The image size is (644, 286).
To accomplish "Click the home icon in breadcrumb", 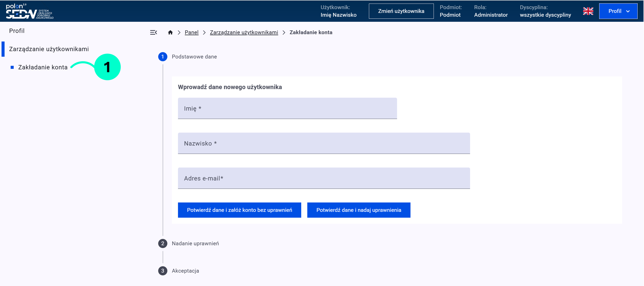I will [170, 32].
